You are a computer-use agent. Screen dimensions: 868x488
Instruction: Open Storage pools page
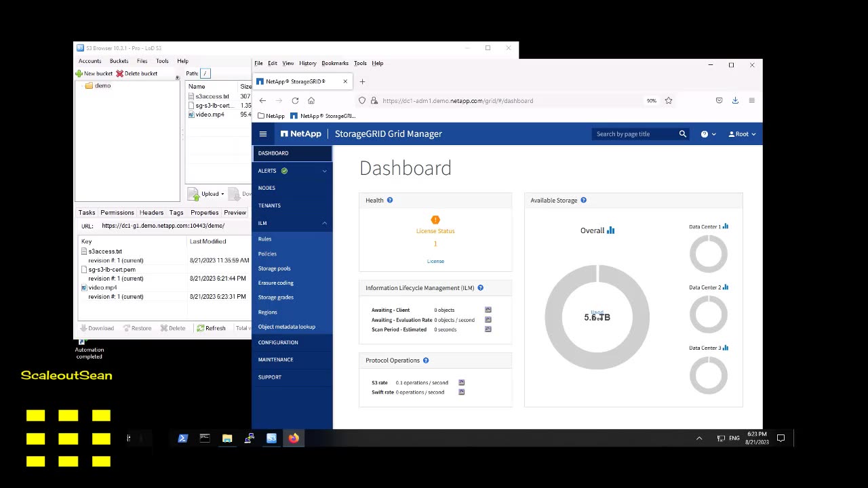tap(274, 268)
